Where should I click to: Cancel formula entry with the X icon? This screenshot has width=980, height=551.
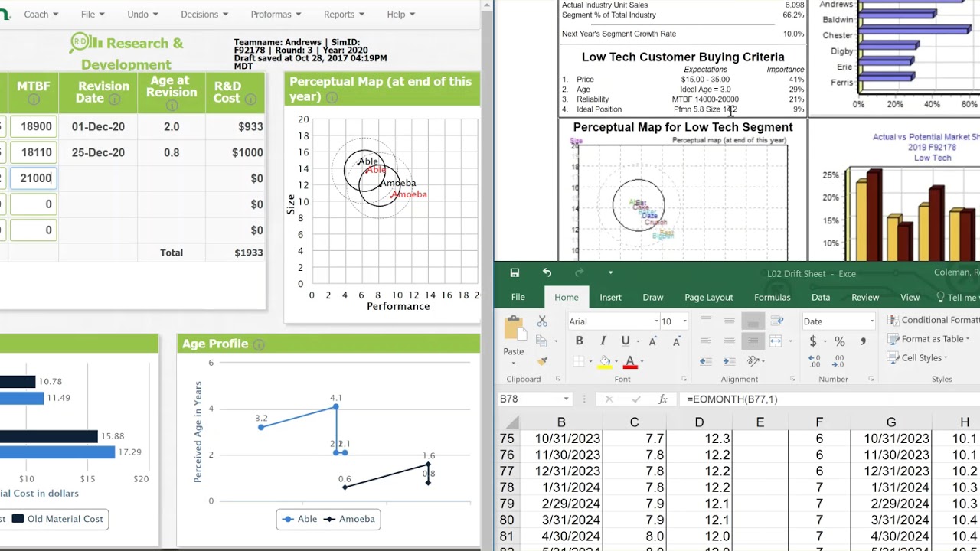tap(609, 399)
